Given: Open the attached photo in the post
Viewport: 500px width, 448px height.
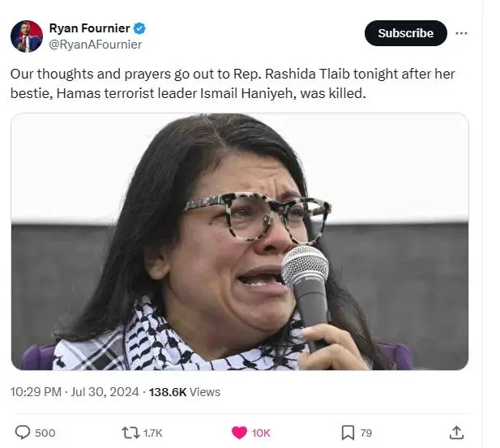Looking at the screenshot, I should click(240, 241).
